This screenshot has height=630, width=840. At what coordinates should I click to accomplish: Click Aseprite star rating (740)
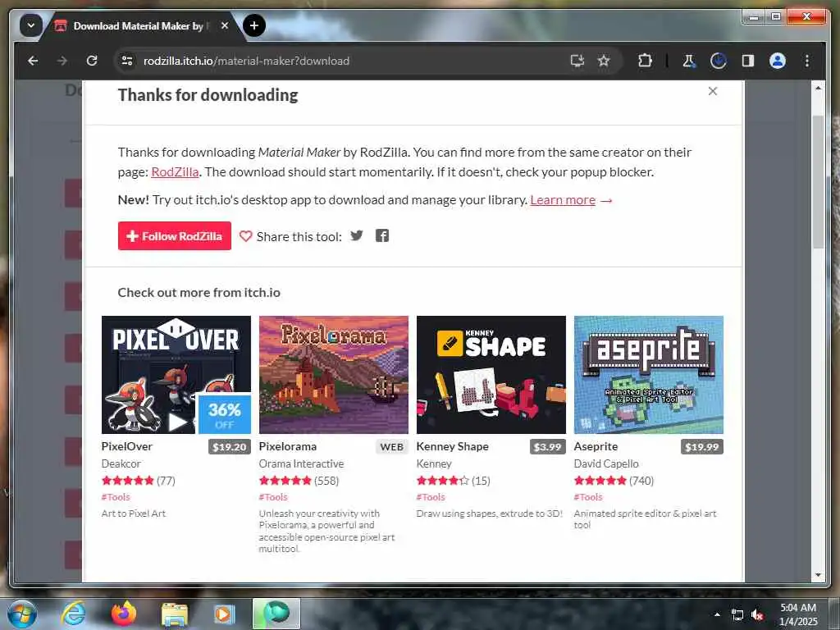tap(614, 481)
